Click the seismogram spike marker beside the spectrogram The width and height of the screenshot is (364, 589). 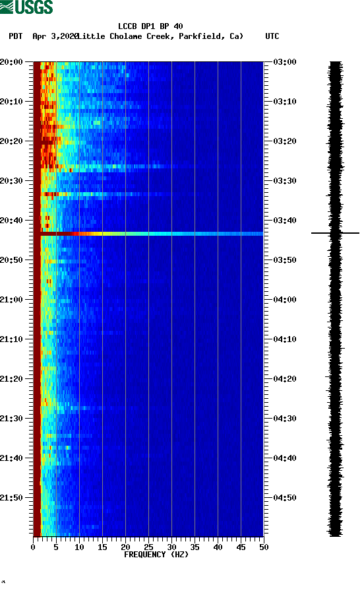tap(335, 233)
